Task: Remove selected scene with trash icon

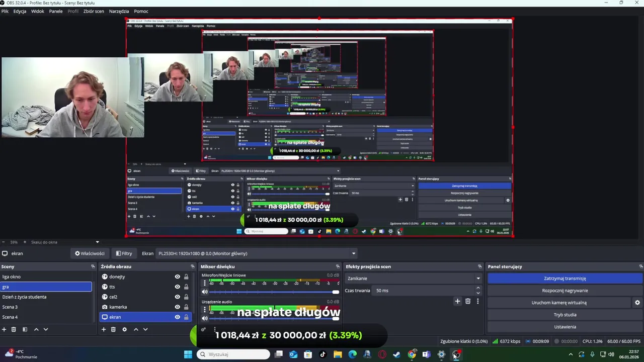Action: 14,329
